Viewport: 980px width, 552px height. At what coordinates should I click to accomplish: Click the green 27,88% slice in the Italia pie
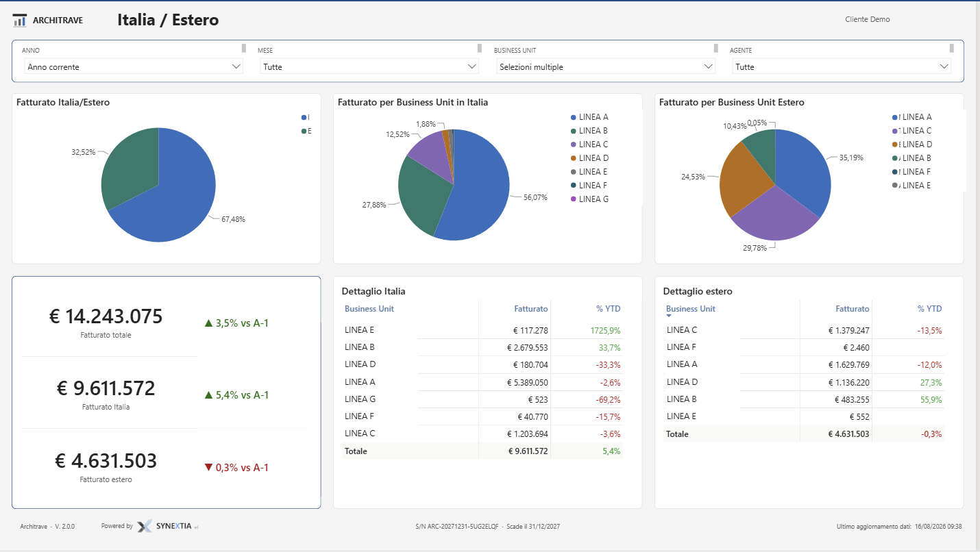pyautogui.click(x=424, y=195)
